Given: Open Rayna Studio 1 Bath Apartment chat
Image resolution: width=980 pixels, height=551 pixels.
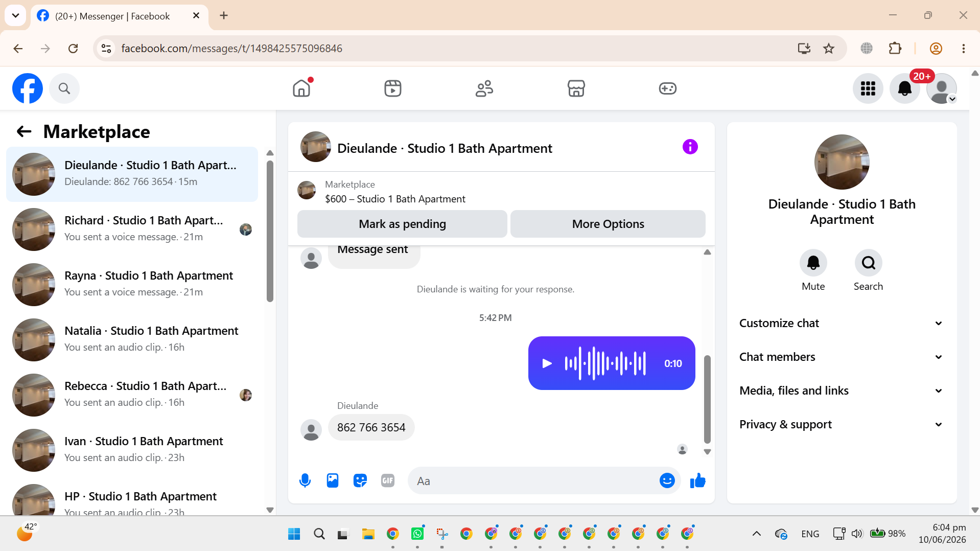Looking at the screenshot, I should pyautogui.click(x=132, y=285).
